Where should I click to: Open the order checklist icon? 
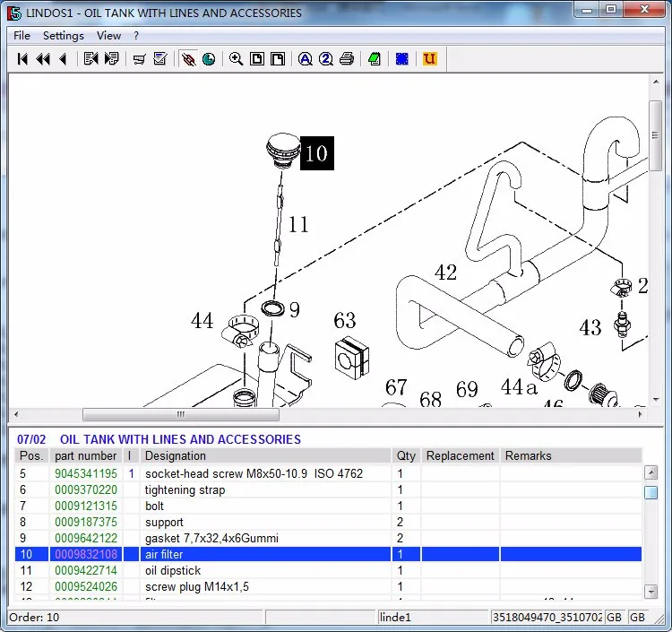click(159, 59)
